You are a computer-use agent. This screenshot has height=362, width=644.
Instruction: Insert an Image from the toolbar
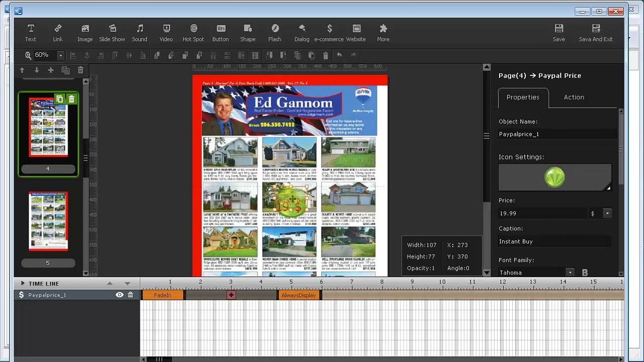point(85,33)
